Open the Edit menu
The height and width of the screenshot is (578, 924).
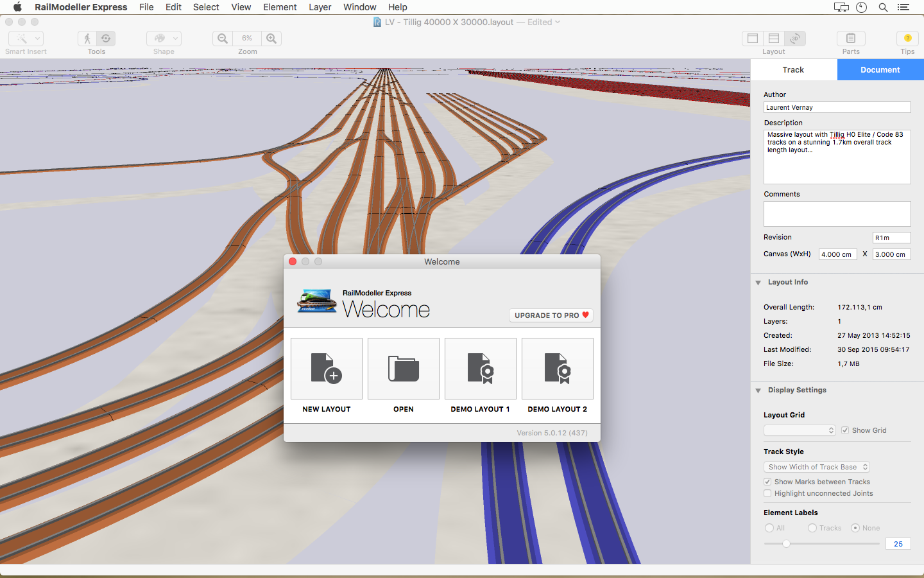click(x=173, y=7)
